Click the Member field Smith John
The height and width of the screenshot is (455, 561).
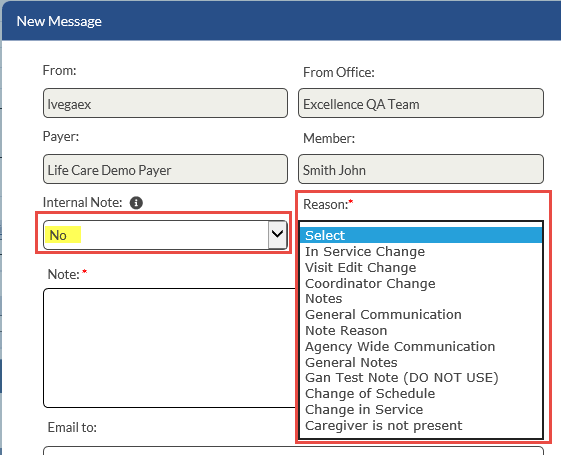coord(421,169)
